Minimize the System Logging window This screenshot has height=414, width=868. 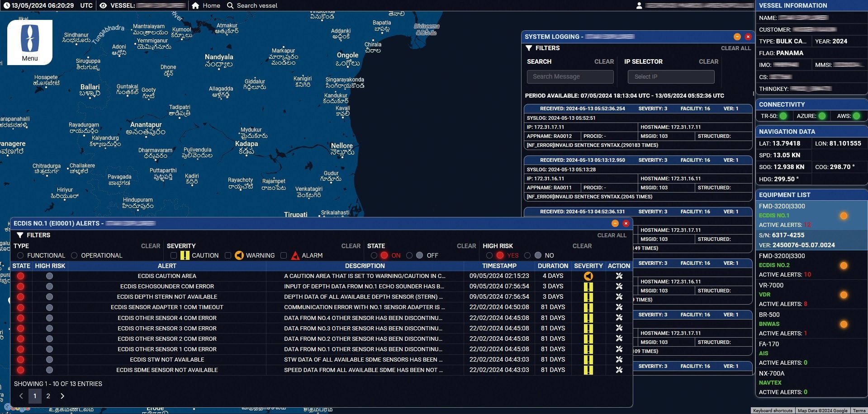pyautogui.click(x=737, y=37)
